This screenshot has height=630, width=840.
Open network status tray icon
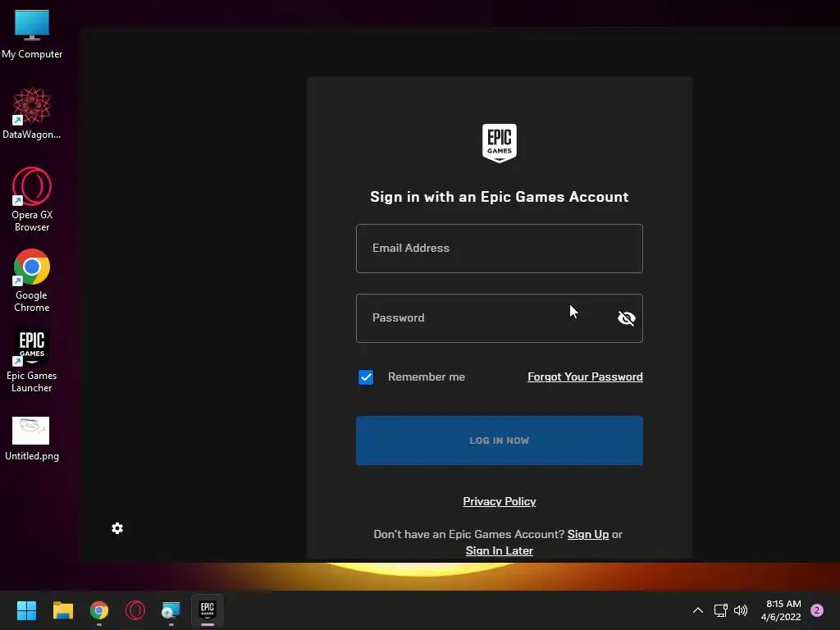720,610
